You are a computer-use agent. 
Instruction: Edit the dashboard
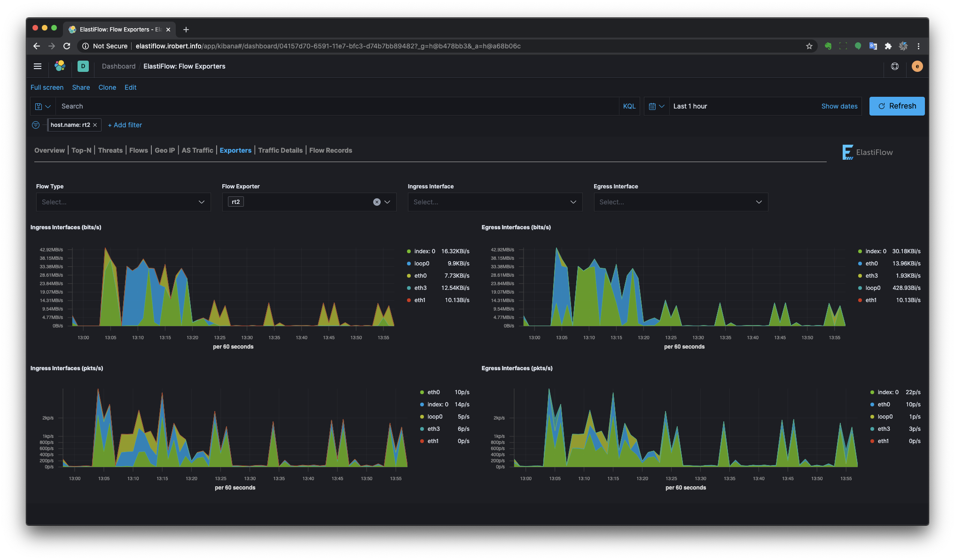tap(131, 87)
